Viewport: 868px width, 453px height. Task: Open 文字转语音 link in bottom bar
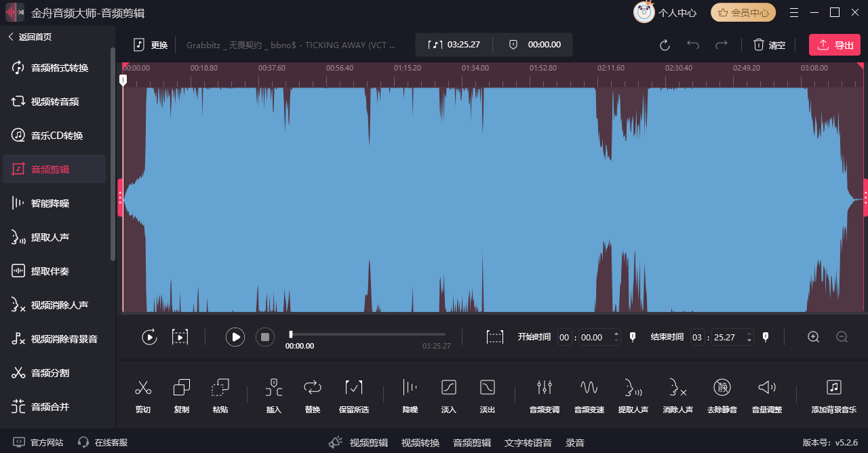coord(528,442)
